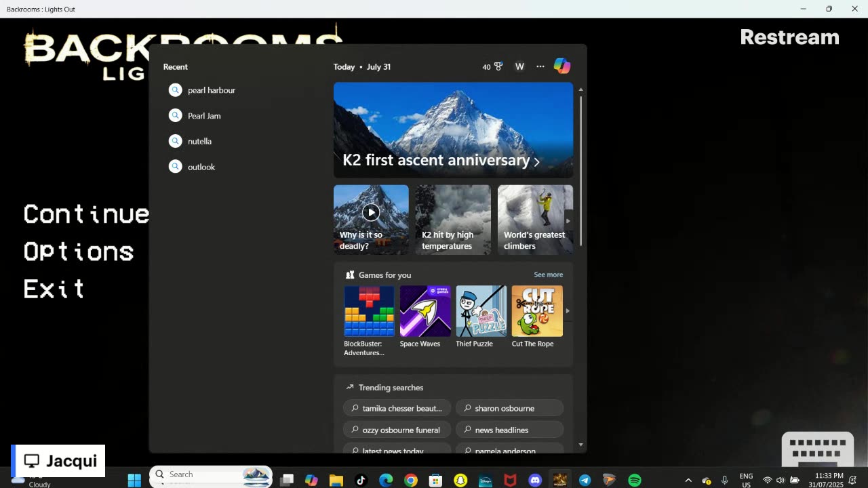Show hidden tray icons chevron

[x=688, y=480]
